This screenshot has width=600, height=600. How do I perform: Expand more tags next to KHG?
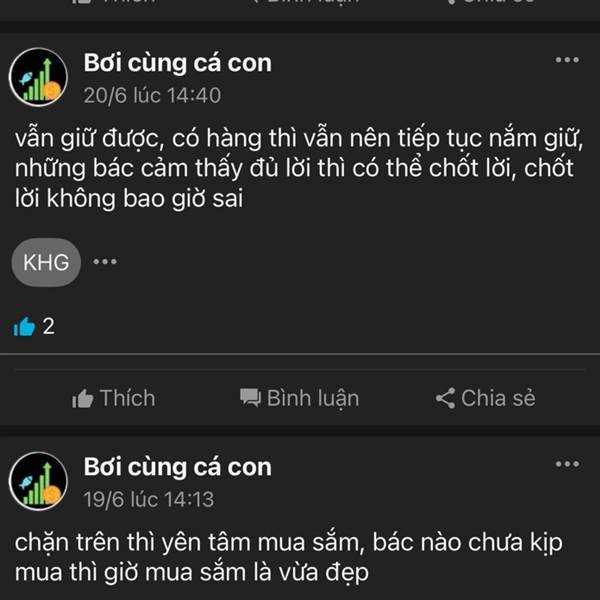[x=105, y=262]
